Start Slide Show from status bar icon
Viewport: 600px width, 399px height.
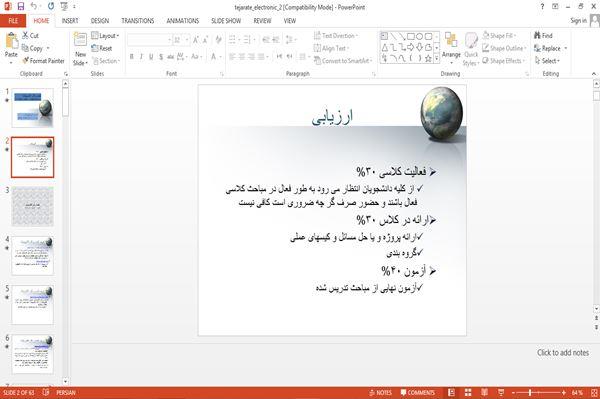pos(501,392)
